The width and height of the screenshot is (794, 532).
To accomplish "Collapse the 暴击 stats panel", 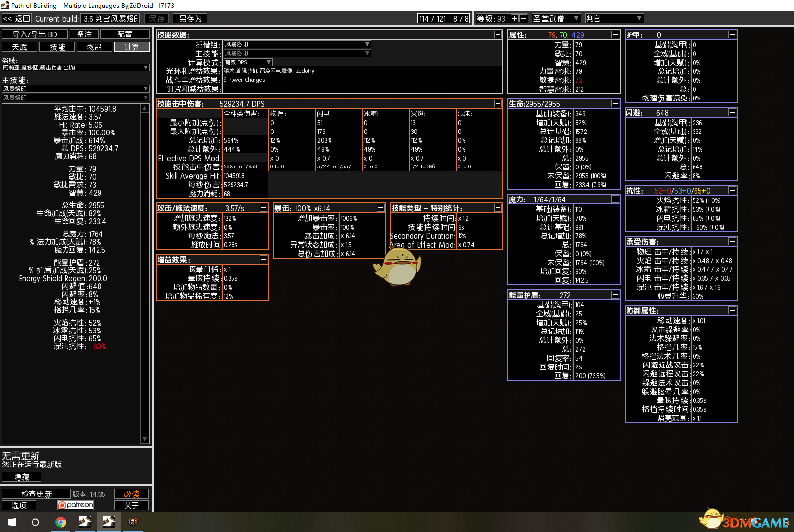I will 380,208.
